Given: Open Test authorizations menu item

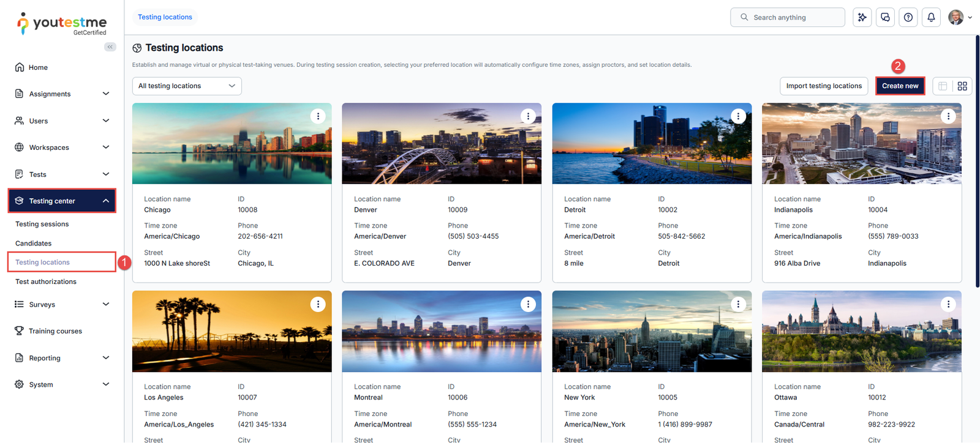Looking at the screenshot, I should point(46,281).
